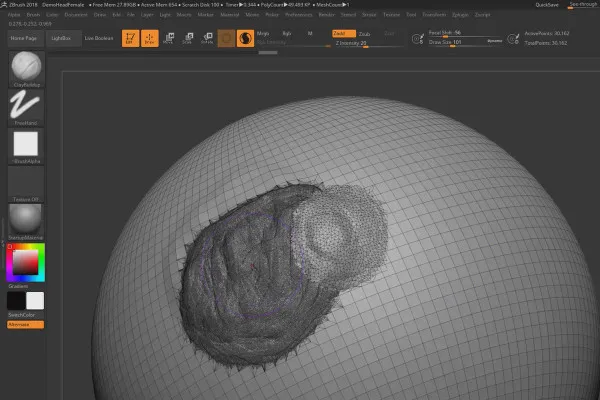Toggle Zsub sculpting mode
The height and width of the screenshot is (400, 600).
point(364,33)
